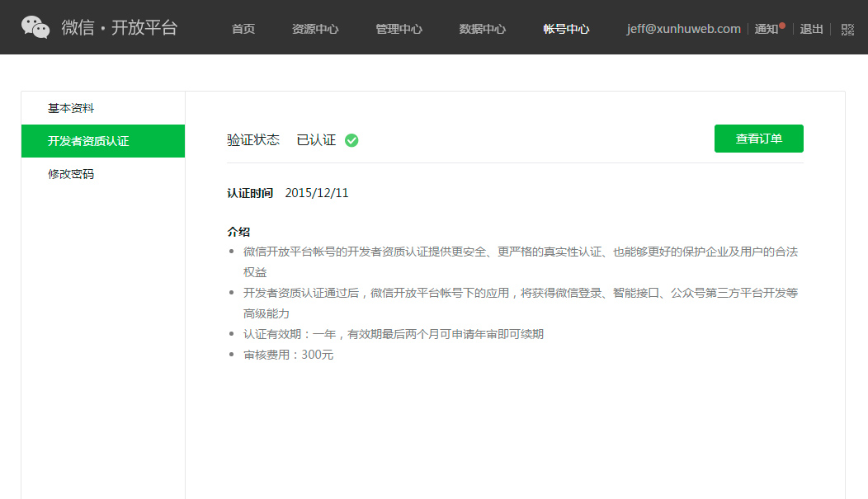Click the 认证时间 label
868x499 pixels.
(x=250, y=193)
